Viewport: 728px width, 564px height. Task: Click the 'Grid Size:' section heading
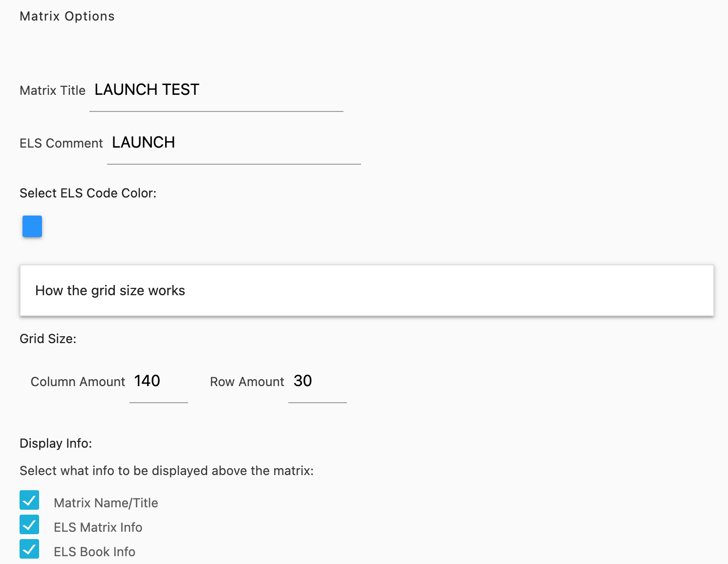click(x=48, y=339)
